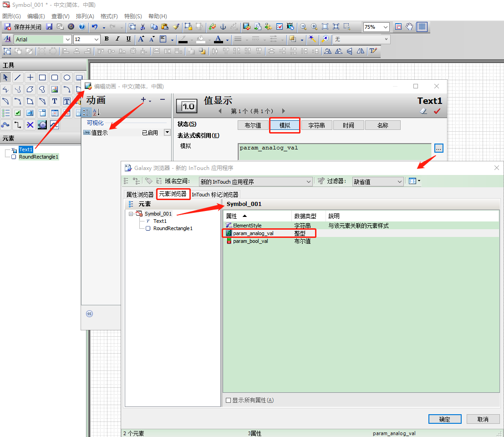
Task: Check the 显示所有属性 checkbox
Action: click(228, 400)
